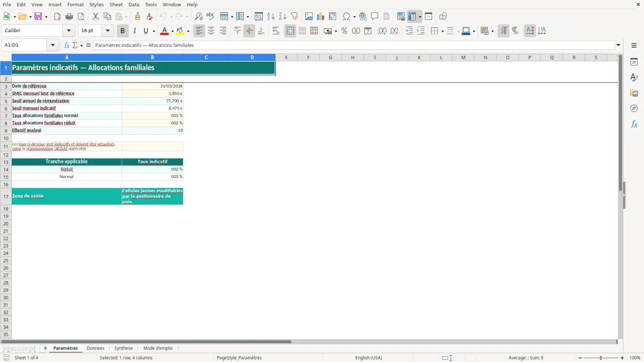Click row header 17
This screenshot has width=644, height=362.
click(6, 196)
